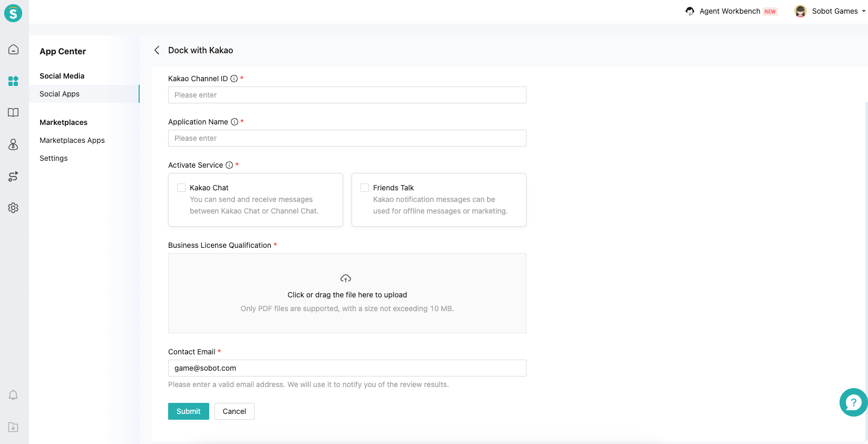Select Social Apps in App Center menu
The image size is (868, 444).
click(60, 94)
